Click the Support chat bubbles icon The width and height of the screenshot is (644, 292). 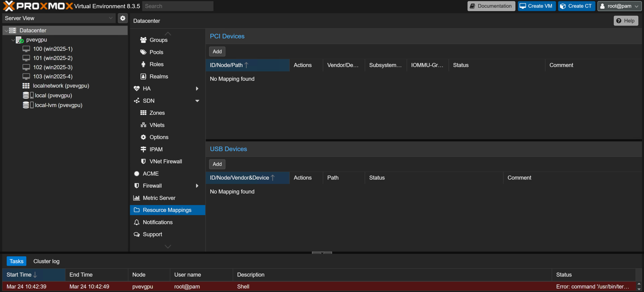[x=137, y=234]
